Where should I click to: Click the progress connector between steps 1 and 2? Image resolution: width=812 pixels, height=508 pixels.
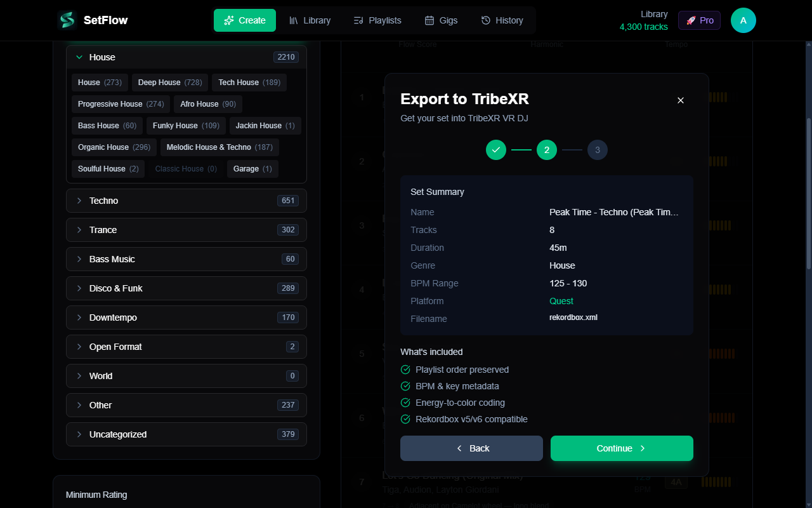tap(521, 150)
